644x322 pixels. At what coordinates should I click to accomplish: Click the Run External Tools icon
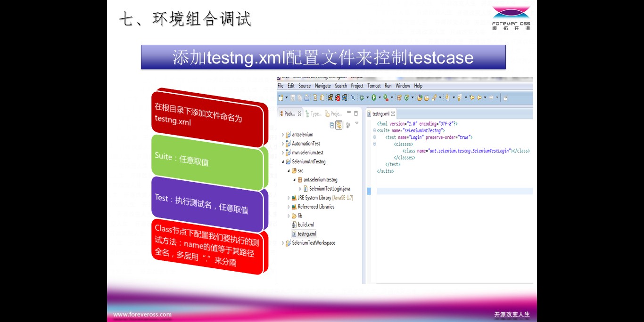(386, 97)
